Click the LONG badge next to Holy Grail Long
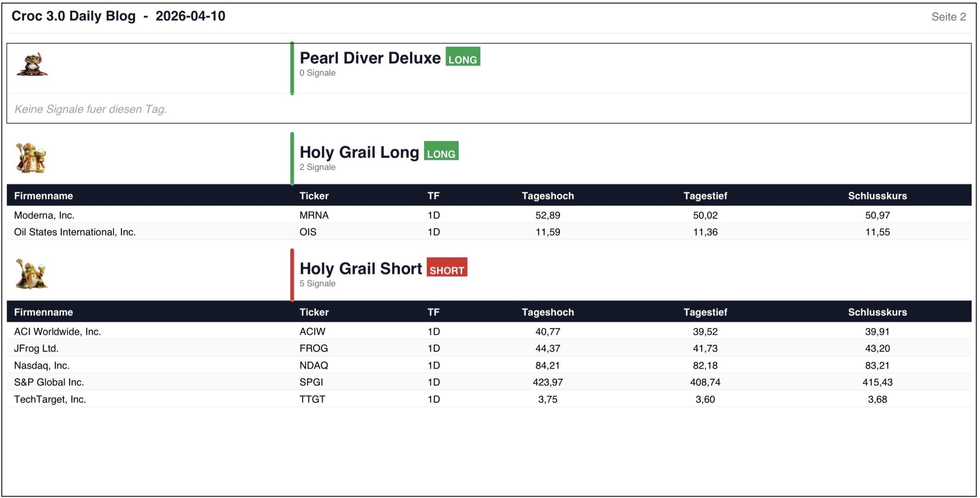980x498 pixels. click(441, 151)
